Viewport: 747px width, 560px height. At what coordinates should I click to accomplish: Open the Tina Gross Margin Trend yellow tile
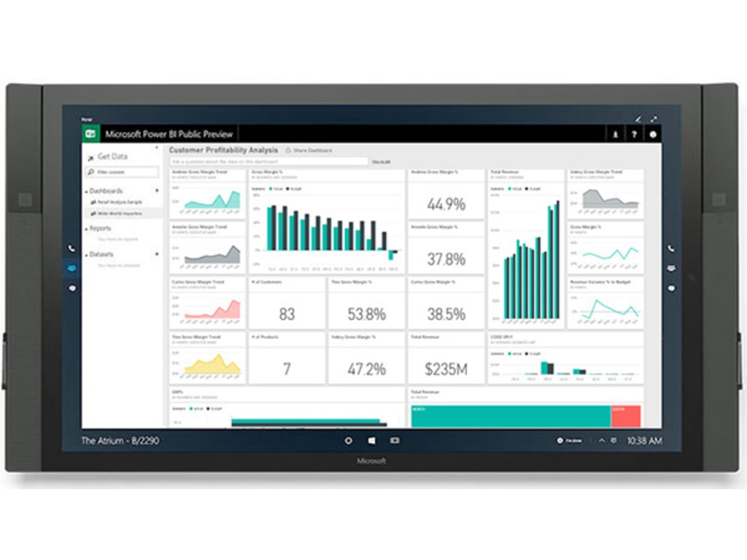(208, 359)
